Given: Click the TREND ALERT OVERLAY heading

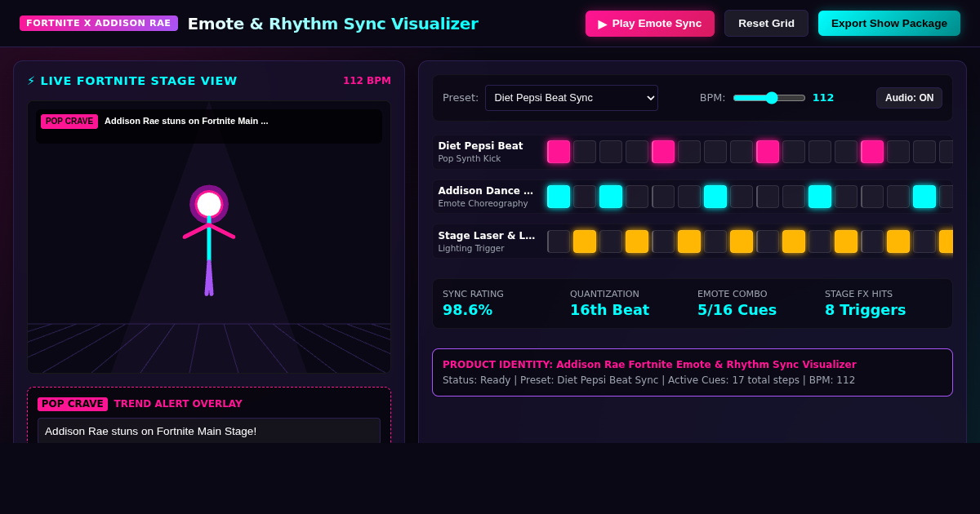Looking at the screenshot, I should tap(178, 404).
